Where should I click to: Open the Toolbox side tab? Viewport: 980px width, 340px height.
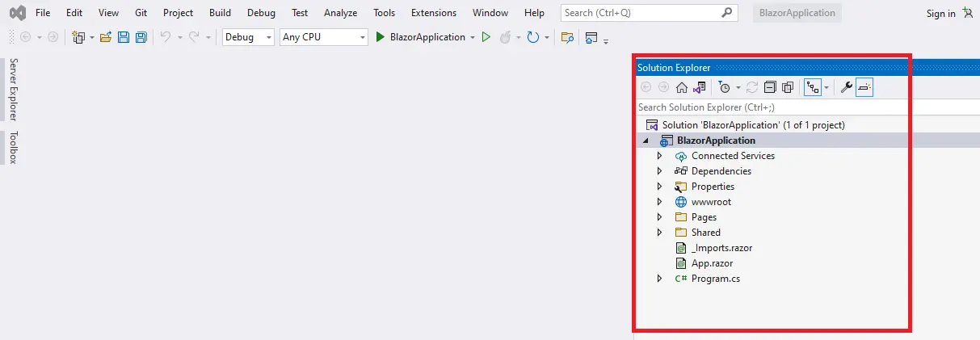[x=14, y=147]
